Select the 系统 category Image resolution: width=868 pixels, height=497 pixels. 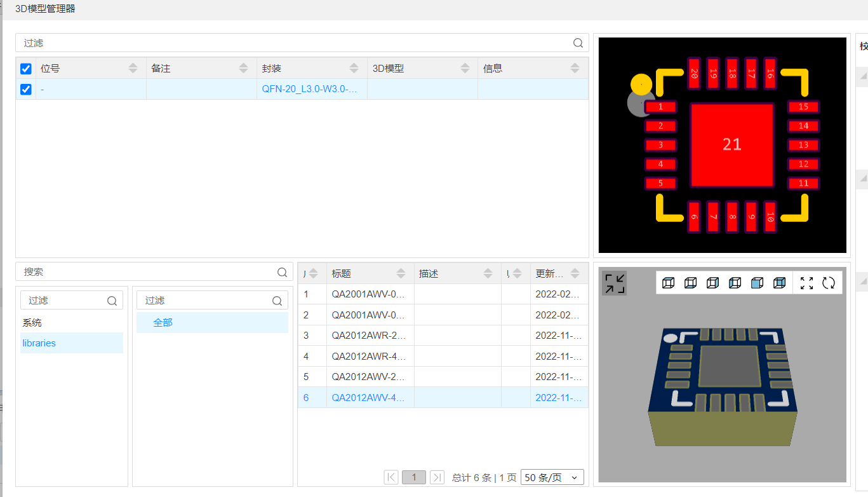pyautogui.click(x=32, y=323)
